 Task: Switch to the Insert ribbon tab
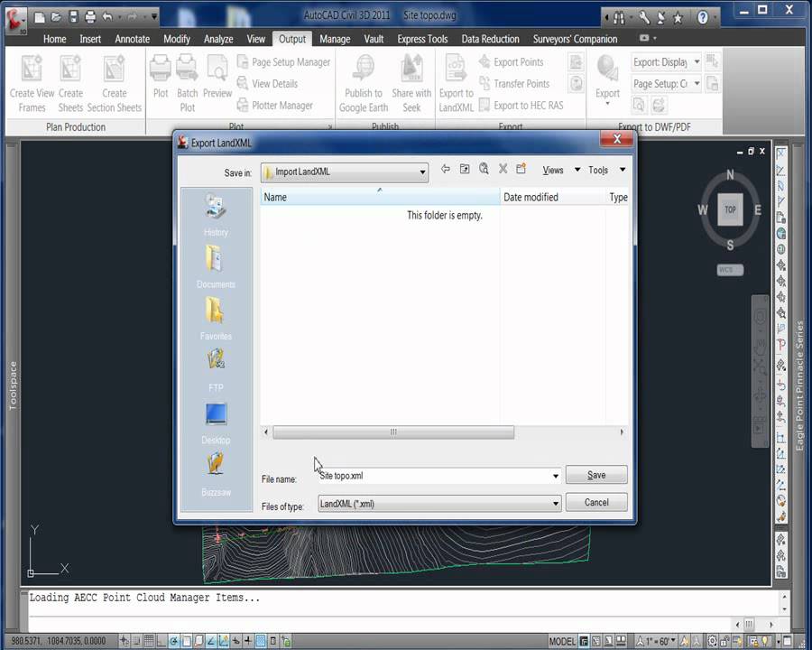click(x=90, y=39)
